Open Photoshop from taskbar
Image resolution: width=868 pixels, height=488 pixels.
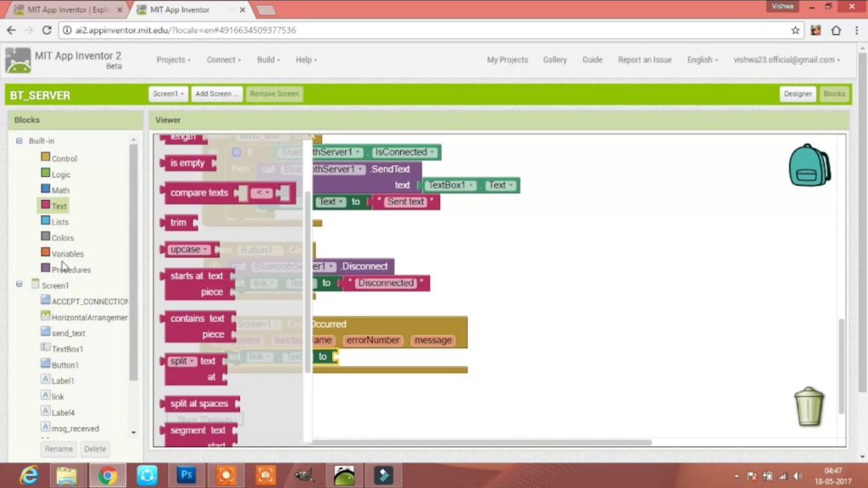click(186, 474)
